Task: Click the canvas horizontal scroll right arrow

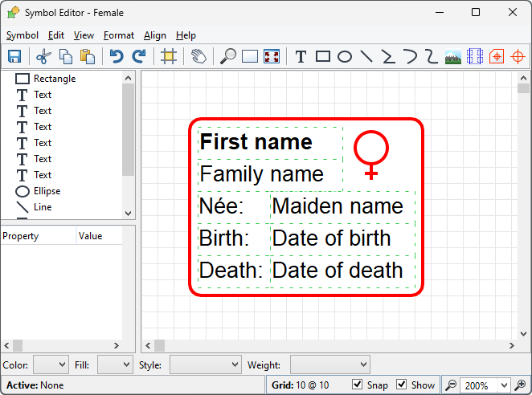Action: [x=512, y=345]
